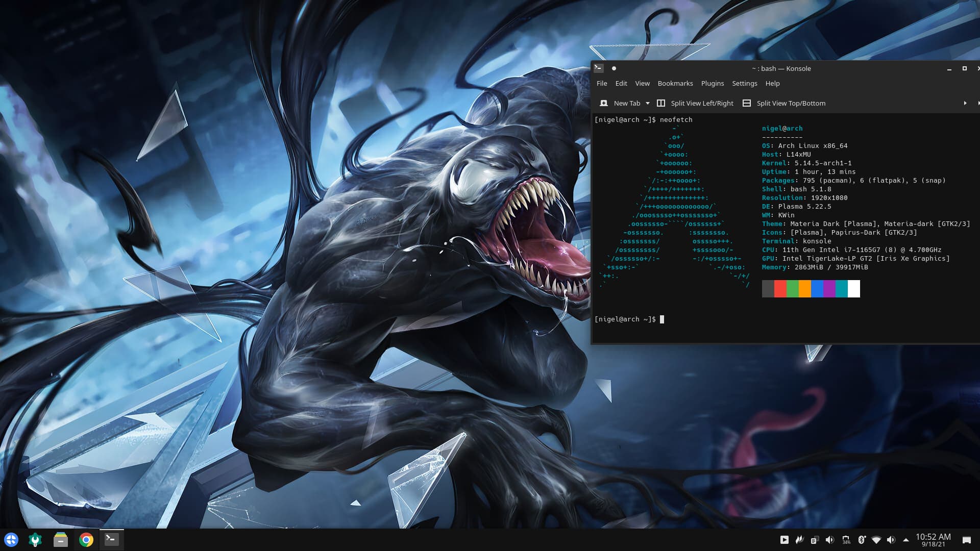Click the 'WM: KWin' line
The width and height of the screenshot is (980, 551).
click(x=778, y=215)
